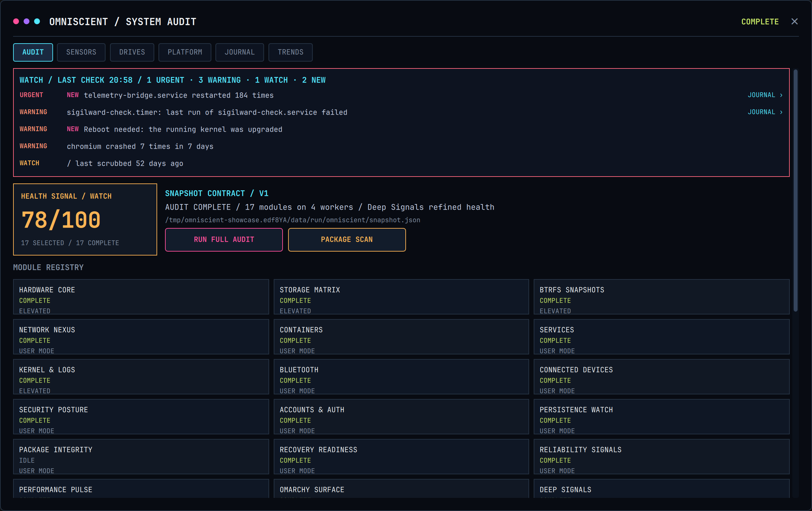Click the Watch / Last Check 20:58 header
Viewport: 812px width, 511px height.
pyautogui.click(x=173, y=80)
